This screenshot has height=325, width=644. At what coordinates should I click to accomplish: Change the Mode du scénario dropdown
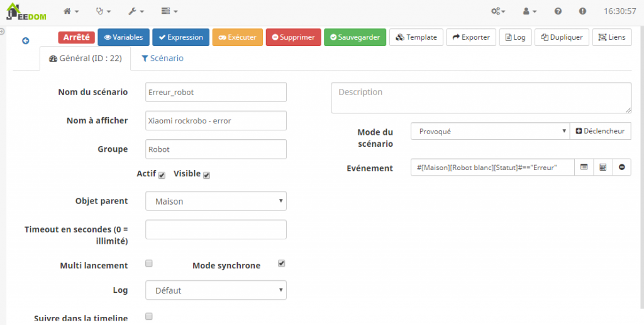tap(490, 131)
